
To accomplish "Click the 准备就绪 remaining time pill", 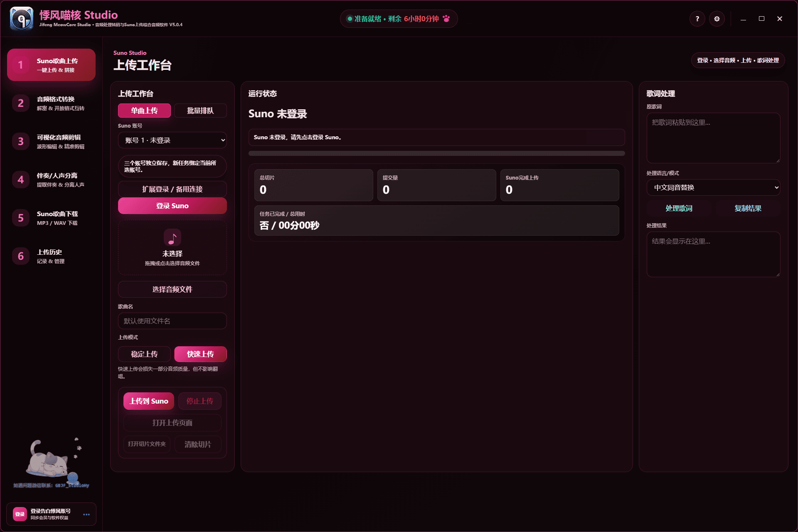I will tap(399, 19).
